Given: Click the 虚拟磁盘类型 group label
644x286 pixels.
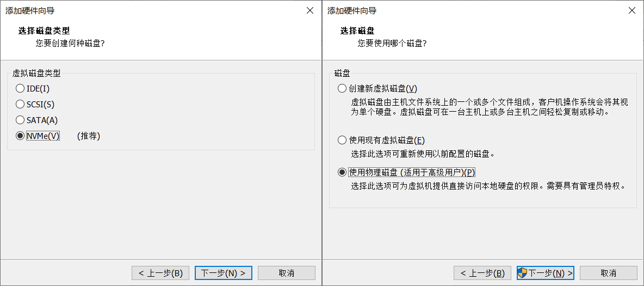Looking at the screenshot, I should tap(36, 73).
